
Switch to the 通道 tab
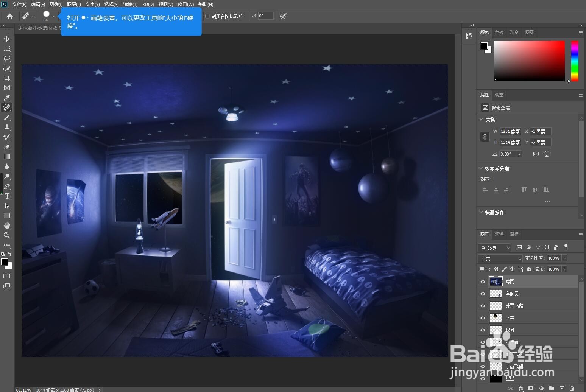point(499,234)
